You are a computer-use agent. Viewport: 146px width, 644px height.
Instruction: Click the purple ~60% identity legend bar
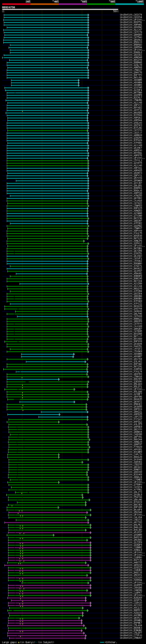coord(73,4)
